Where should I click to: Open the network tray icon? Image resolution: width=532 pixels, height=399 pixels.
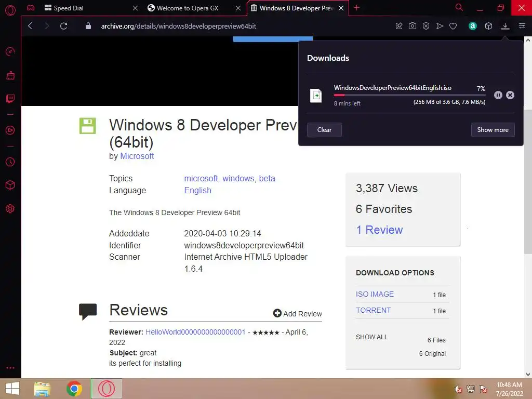coord(471,389)
